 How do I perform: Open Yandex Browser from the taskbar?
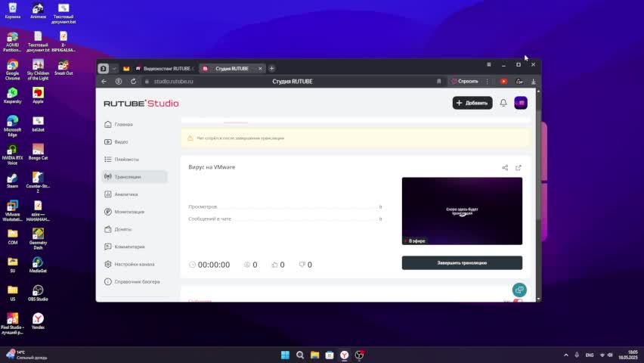pyautogui.click(x=344, y=355)
